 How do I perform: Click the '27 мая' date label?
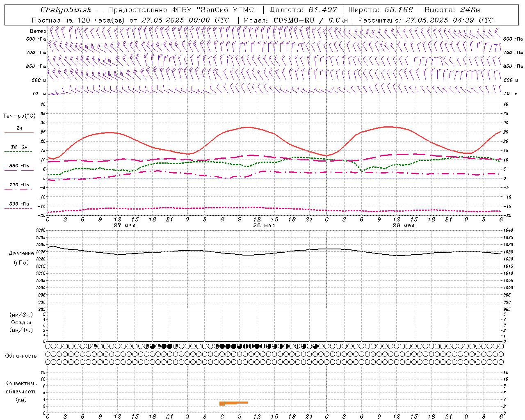[125, 226]
